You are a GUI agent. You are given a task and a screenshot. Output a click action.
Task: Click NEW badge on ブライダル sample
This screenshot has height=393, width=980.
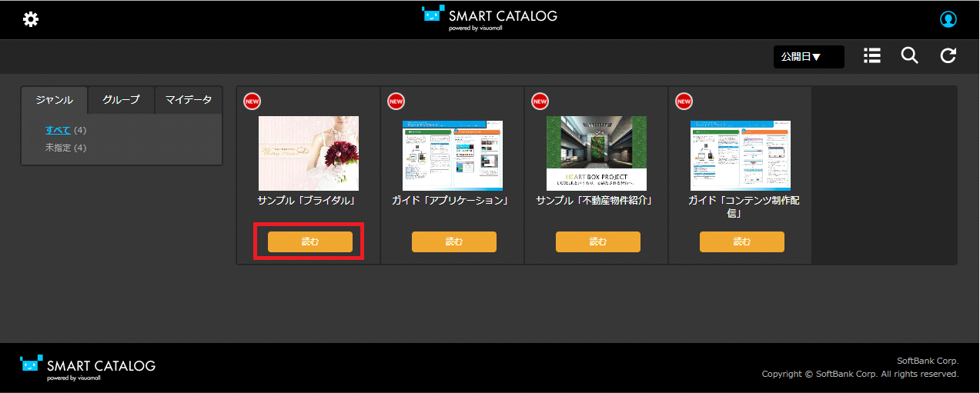pos(252,101)
